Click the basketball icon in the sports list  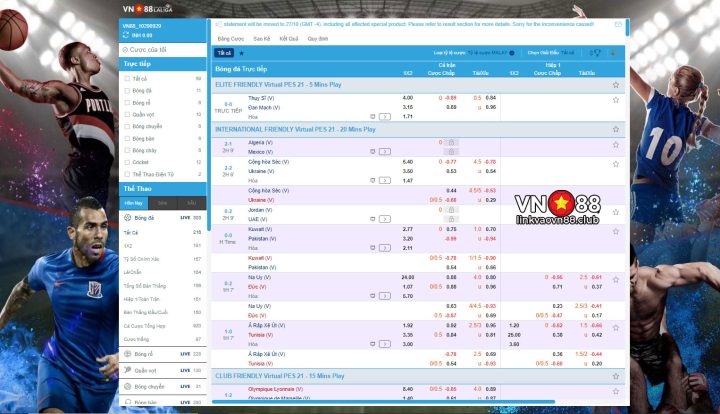128,353
